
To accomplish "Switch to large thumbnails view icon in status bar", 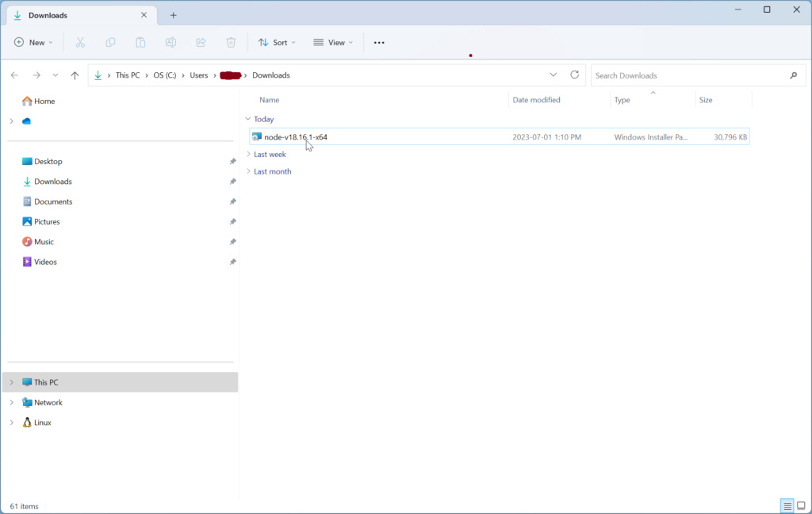I will pyautogui.click(x=801, y=506).
